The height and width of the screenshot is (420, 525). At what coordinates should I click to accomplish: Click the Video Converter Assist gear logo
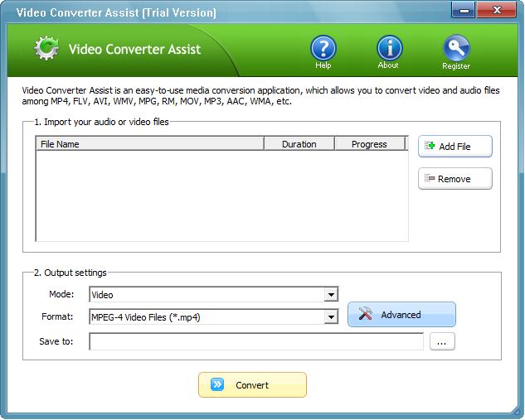pos(46,49)
